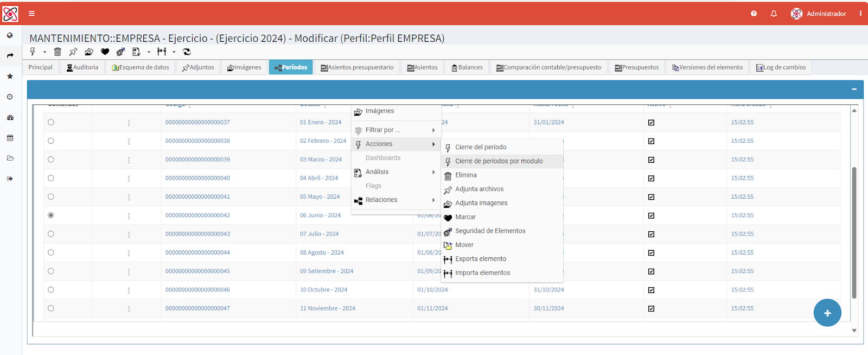Image resolution: width=868 pixels, height=355 pixels.
Task: Click the heart mark icon in toolbar
Action: tap(105, 52)
